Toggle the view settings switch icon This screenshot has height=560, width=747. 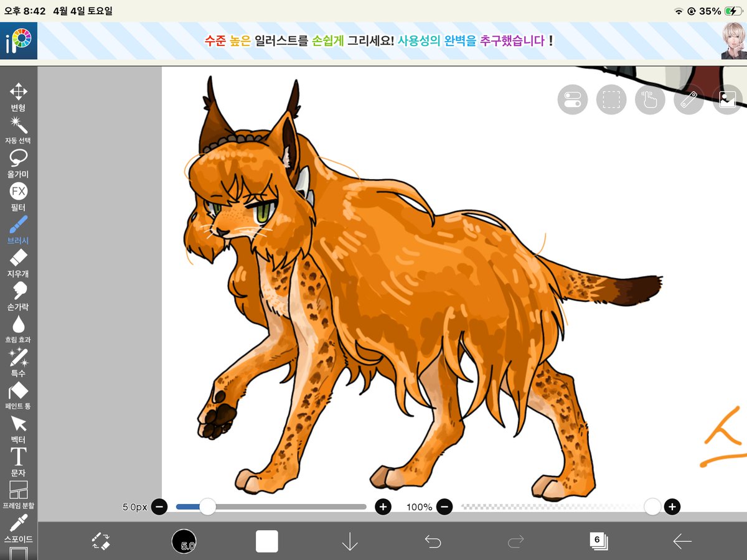pos(573,100)
